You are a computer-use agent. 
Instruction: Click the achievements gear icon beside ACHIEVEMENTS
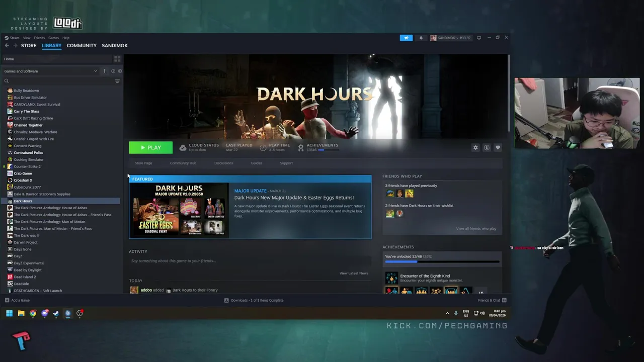click(301, 147)
